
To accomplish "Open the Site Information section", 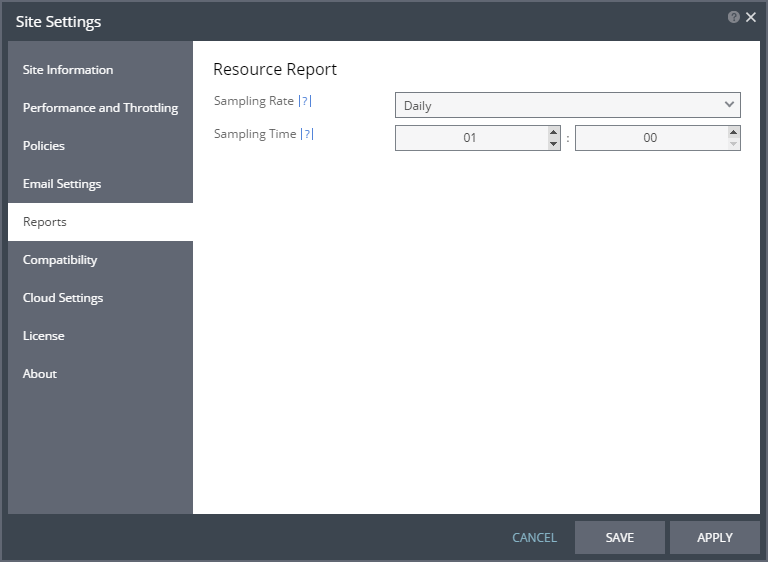I will pyautogui.click(x=100, y=70).
